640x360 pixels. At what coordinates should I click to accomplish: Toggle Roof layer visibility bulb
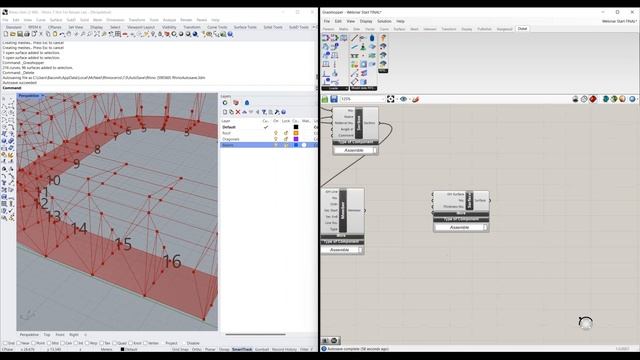[x=276, y=133]
